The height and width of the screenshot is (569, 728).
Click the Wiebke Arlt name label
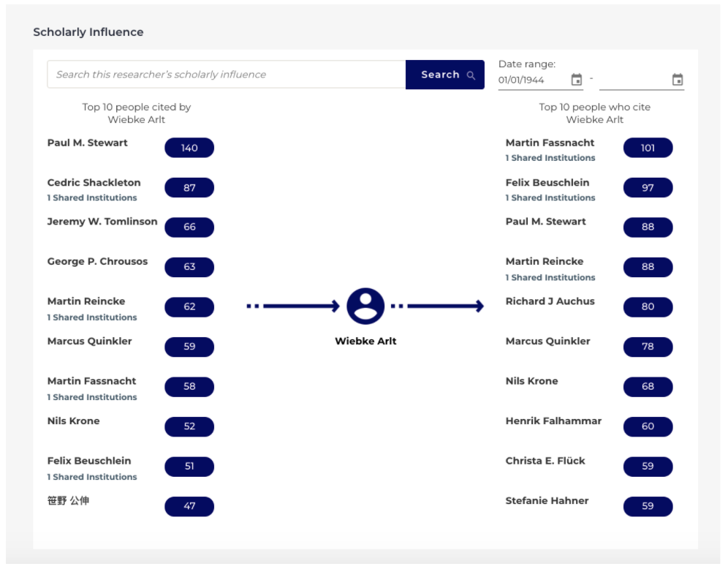pyautogui.click(x=365, y=342)
